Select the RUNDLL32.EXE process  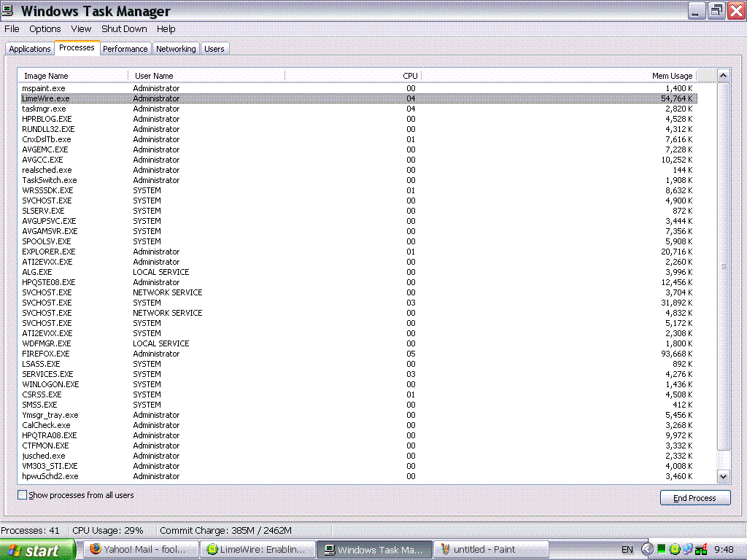48,129
